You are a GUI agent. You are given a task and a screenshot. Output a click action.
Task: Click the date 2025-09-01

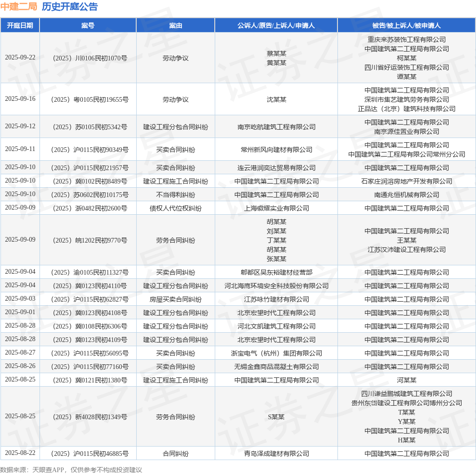pyautogui.click(x=20, y=312)
